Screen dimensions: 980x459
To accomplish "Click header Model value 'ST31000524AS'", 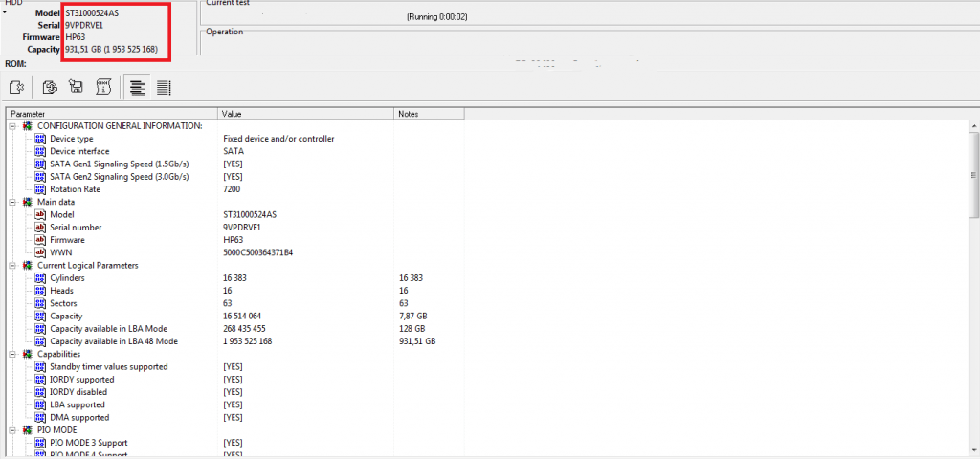I will click(x=92, y=12).
